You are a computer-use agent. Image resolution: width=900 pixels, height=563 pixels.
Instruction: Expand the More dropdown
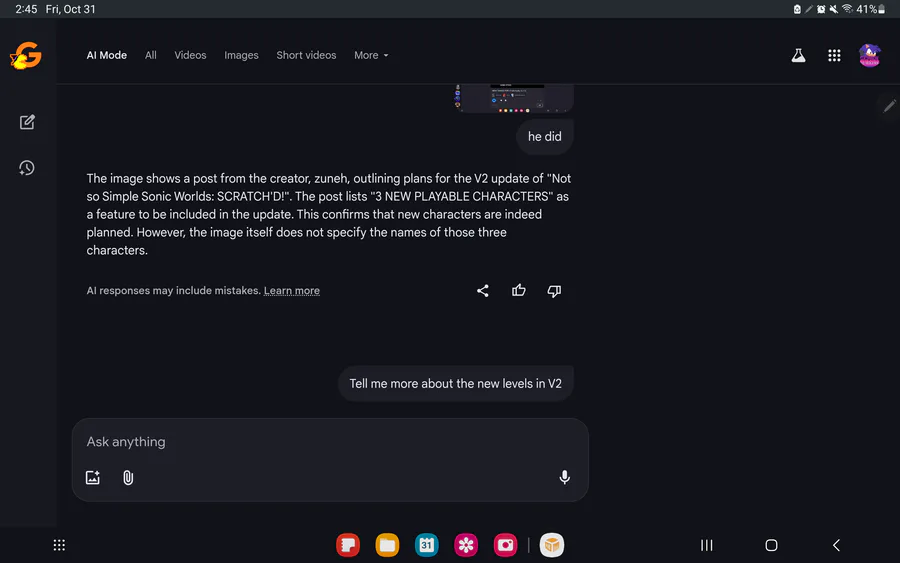[x=371, y=55]
